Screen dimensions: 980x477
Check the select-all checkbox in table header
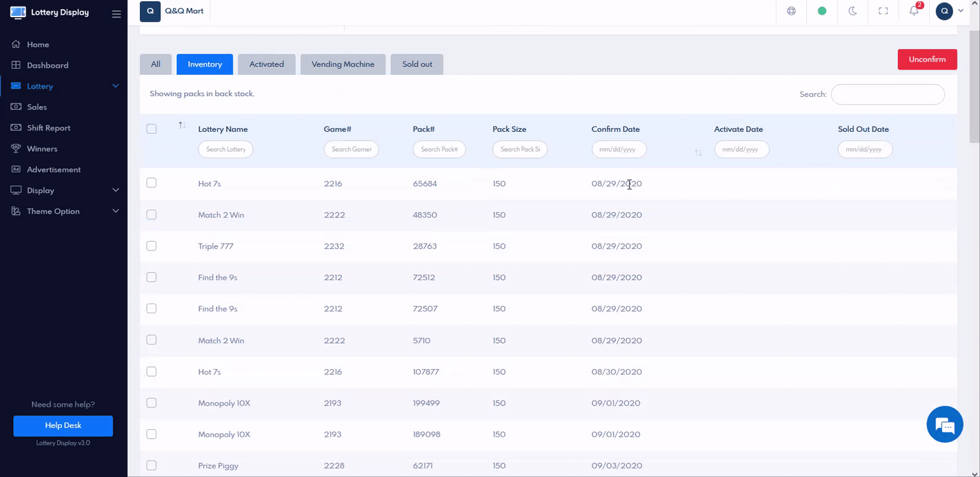152,129
